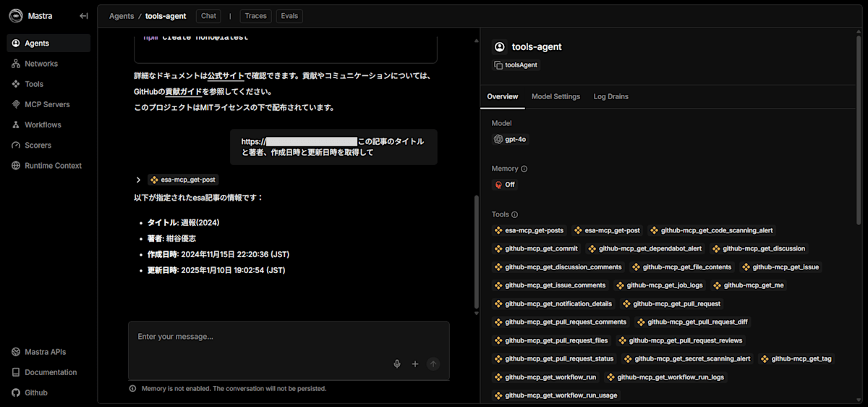The height and width of the screenshot is (407, 868).
Task: Open github-mcp_get_discussion_comments tool
Action: pos(558,267)
